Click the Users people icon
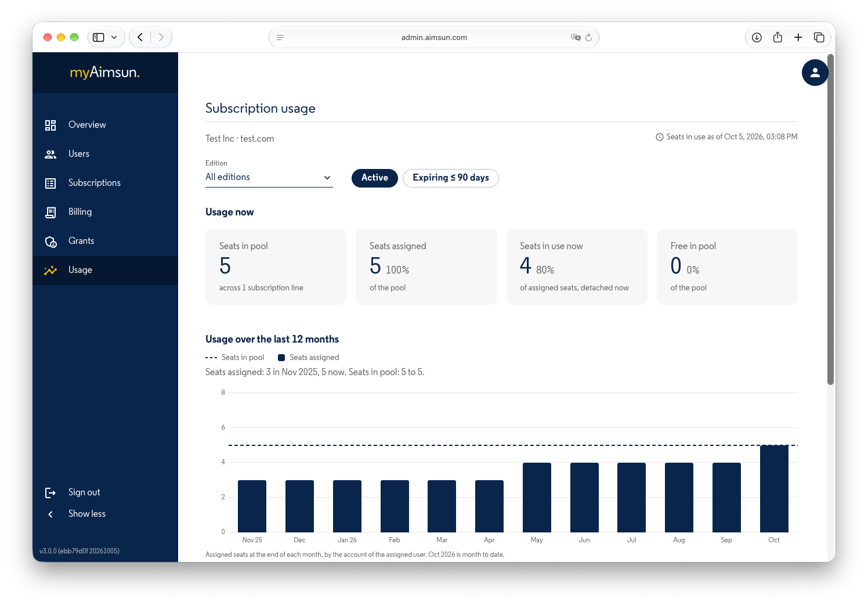Screen dimensions: 868x605 pyautogui.click(x=50, y=154)
